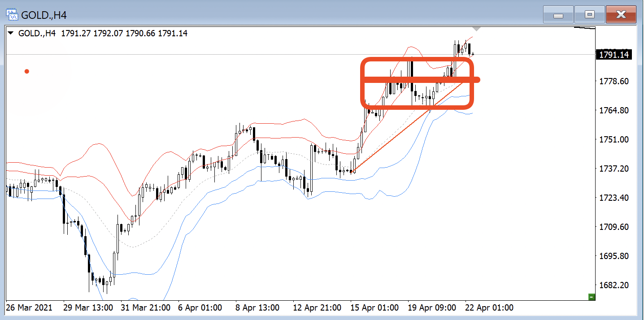This screenshot has width=644, height=320.
Task: Click the 31 Mar 21:00 time label
Action: click(146, 308)
